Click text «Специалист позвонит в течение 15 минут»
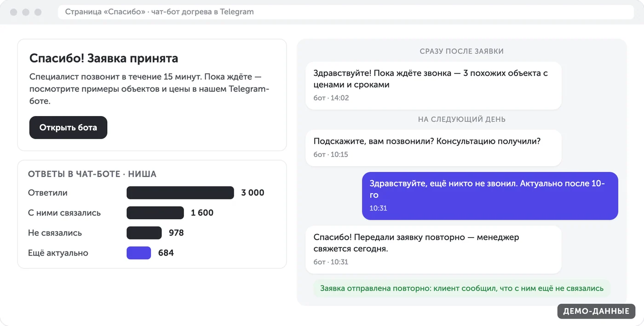The image size is (644, 326). (115, 76)
